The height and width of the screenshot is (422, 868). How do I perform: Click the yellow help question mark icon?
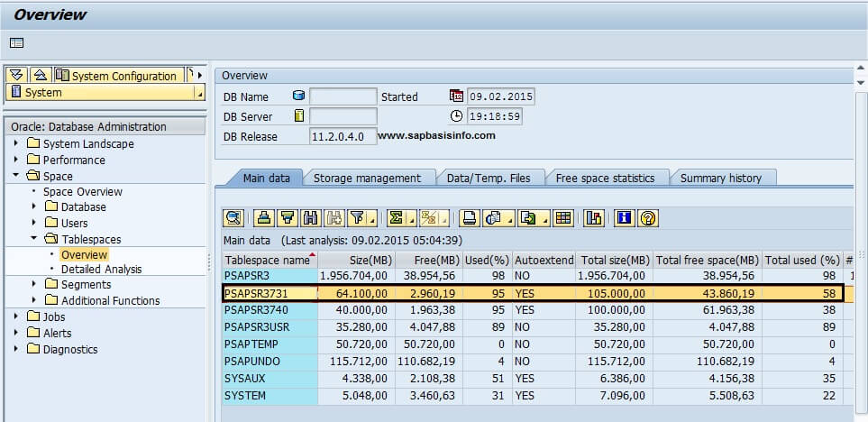tap(647, 218)
